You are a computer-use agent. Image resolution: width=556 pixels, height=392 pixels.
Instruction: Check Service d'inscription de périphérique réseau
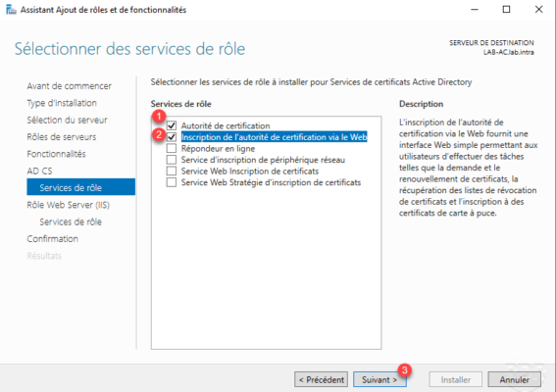point(172,160)
